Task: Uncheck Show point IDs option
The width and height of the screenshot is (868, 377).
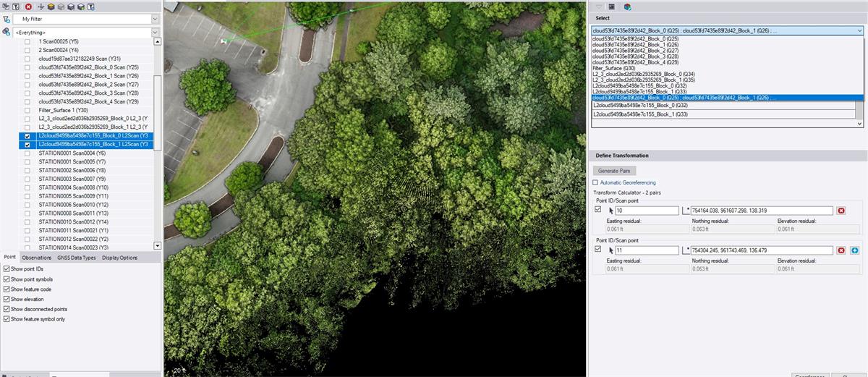Action: pyautogui.click(x=7, y=269)
